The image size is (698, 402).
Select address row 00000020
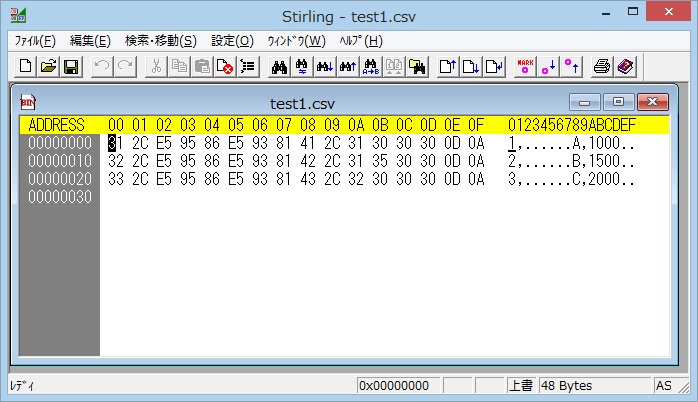coord(60,179)
